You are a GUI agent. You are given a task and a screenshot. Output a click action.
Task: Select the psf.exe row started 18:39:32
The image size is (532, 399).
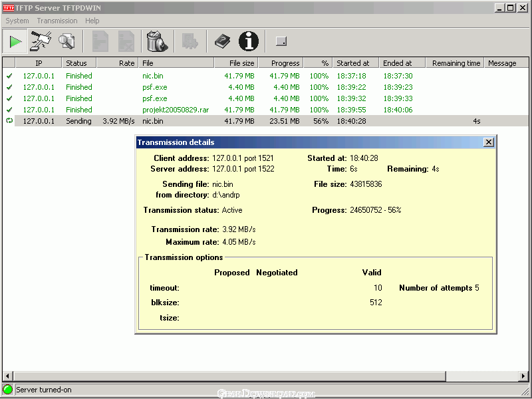click(265, 98)
